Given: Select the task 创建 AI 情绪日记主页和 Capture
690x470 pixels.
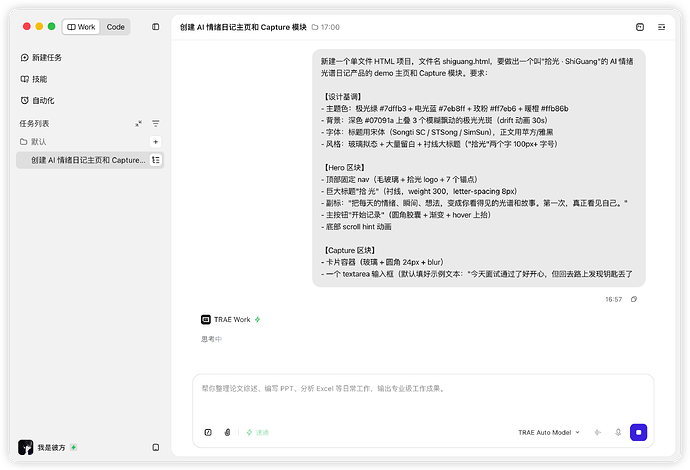Looking at the screenshot, I should [x=90, y=160].
